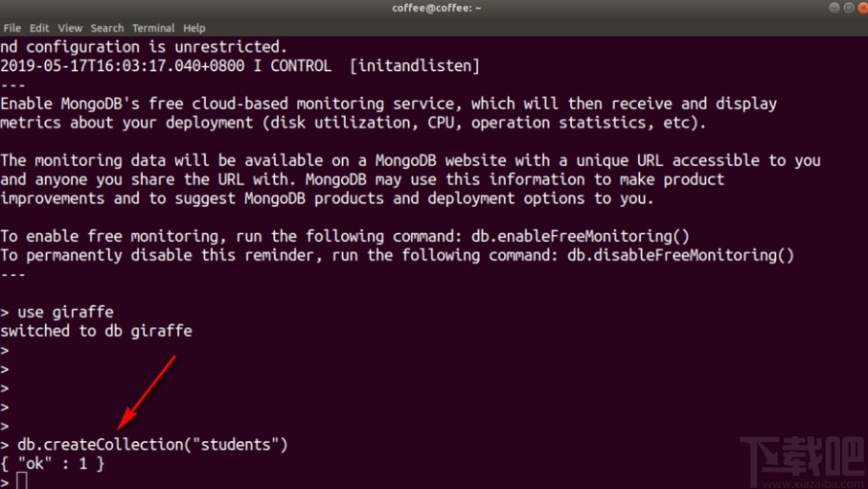Image resolution: width=868 pixels, height=489 pixels.
Task: Click the { "ok" : 1 } output
Action: (x=53, y=463)
